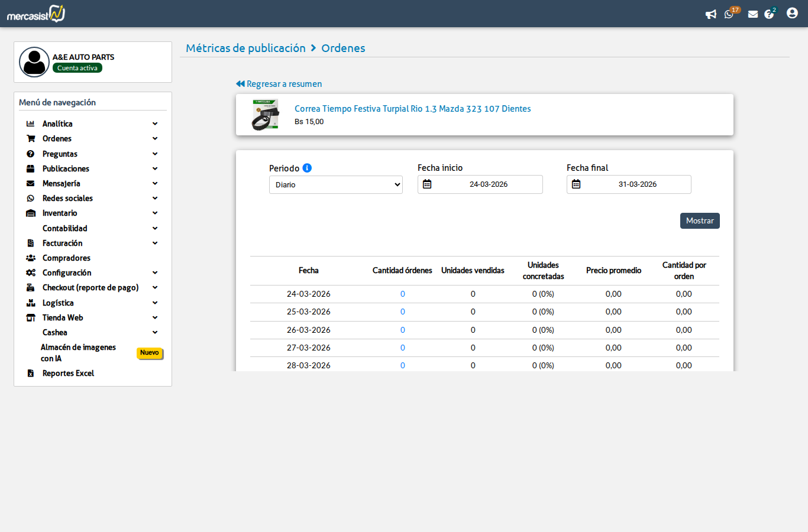This screenshot has height=532, width=808.
Task: Open the user account icon in header
Action: click(x=792, y=13)
